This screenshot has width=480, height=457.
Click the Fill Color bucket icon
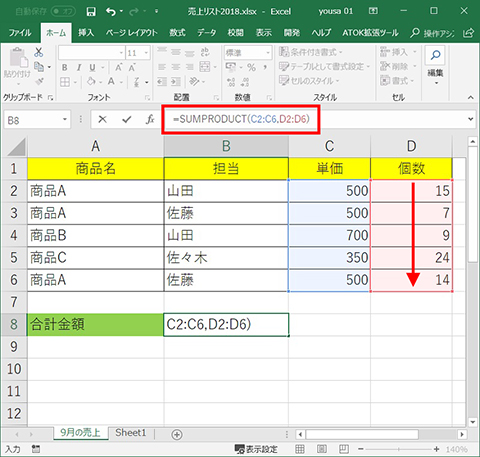pyautogui.click(x=91, y=82)
